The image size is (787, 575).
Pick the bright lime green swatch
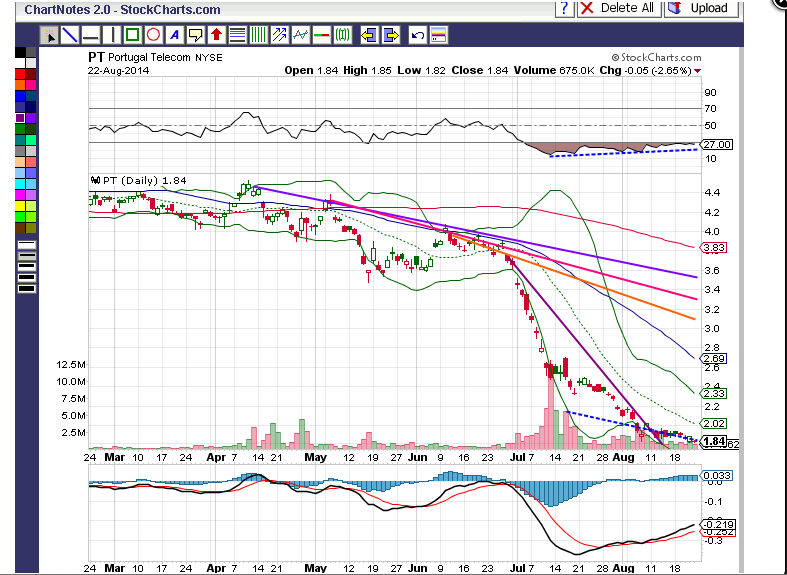coord(20,216)
